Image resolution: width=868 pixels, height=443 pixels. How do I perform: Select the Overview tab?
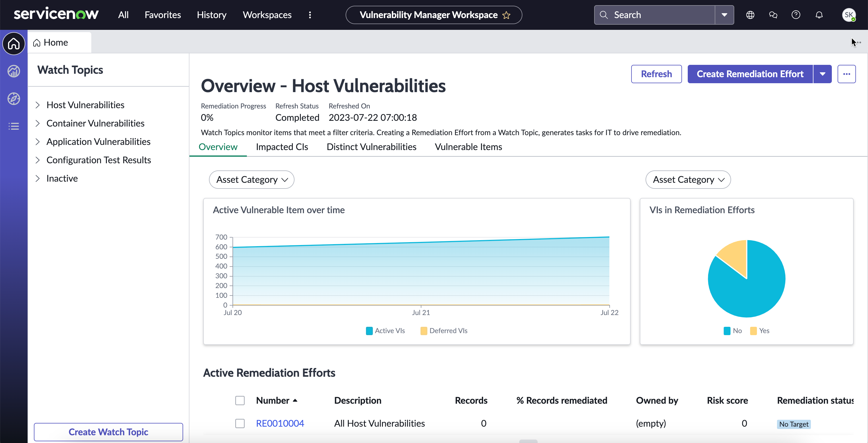pos(218,147)
